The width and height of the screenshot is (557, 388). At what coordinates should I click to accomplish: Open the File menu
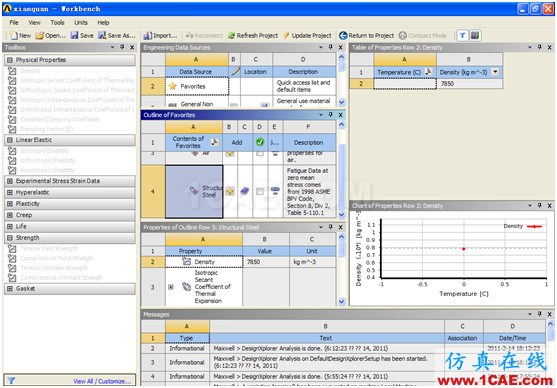(14, 22)
